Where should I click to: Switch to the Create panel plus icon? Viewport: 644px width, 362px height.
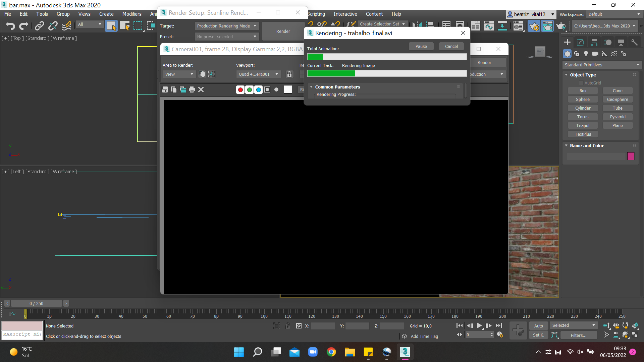pos(567,42)
